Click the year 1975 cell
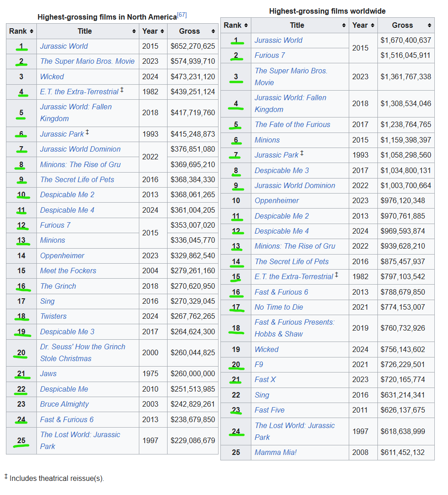448x495 pixels. 153,374
